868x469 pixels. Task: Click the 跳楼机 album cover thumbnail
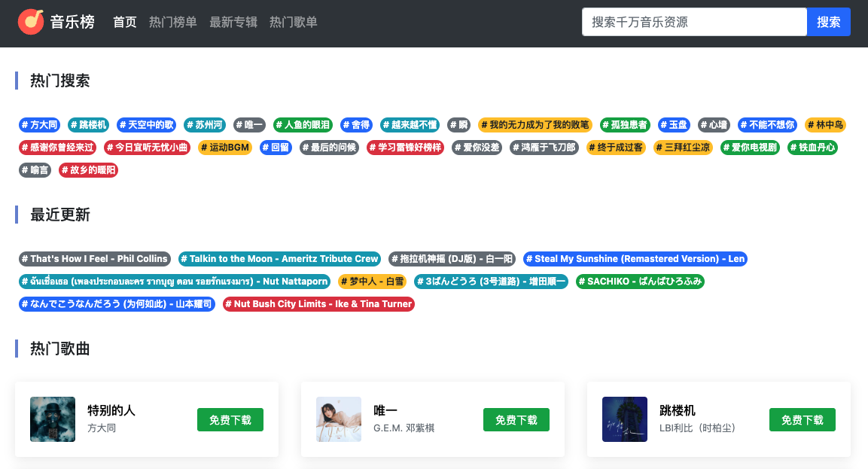tap(625, 419)
